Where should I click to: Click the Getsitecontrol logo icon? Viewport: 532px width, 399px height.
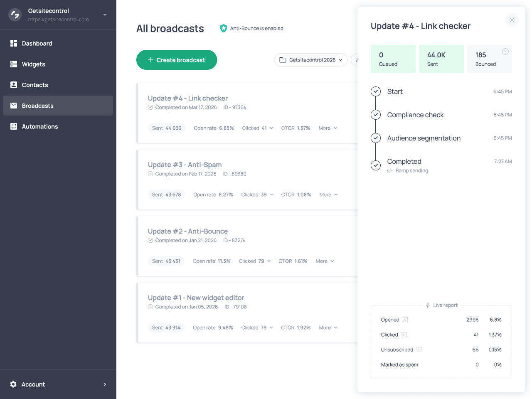tap(15, 15)
